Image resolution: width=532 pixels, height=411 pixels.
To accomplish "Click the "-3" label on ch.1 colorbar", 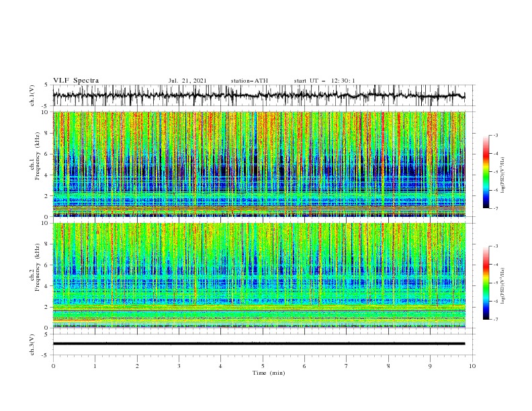I will (x=496, y=135).
